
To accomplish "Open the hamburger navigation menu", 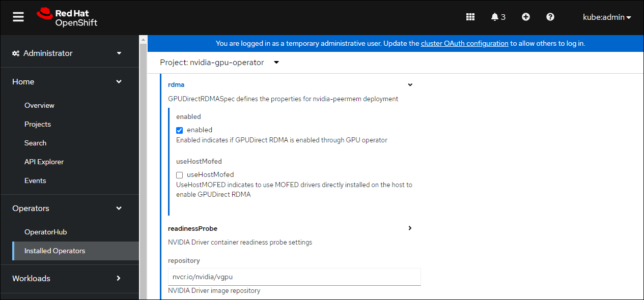I will [x=18, y=16].
